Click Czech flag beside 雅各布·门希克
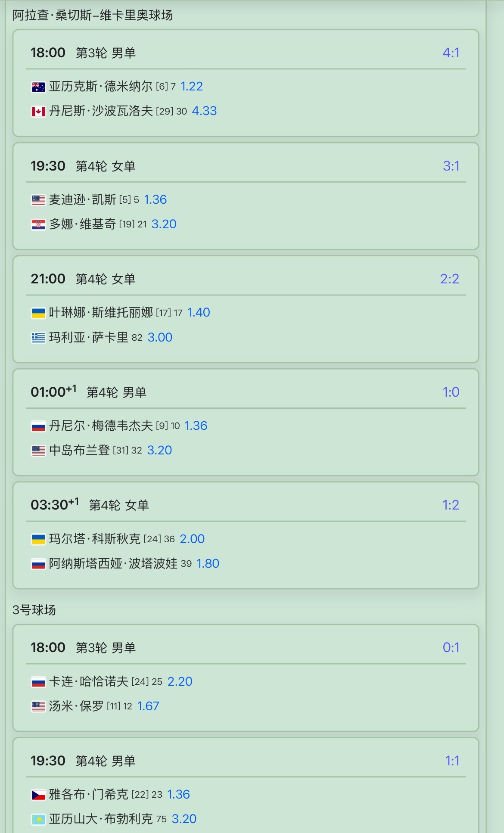The width and height of the screenshot is (504, 833). click(38, 795)
